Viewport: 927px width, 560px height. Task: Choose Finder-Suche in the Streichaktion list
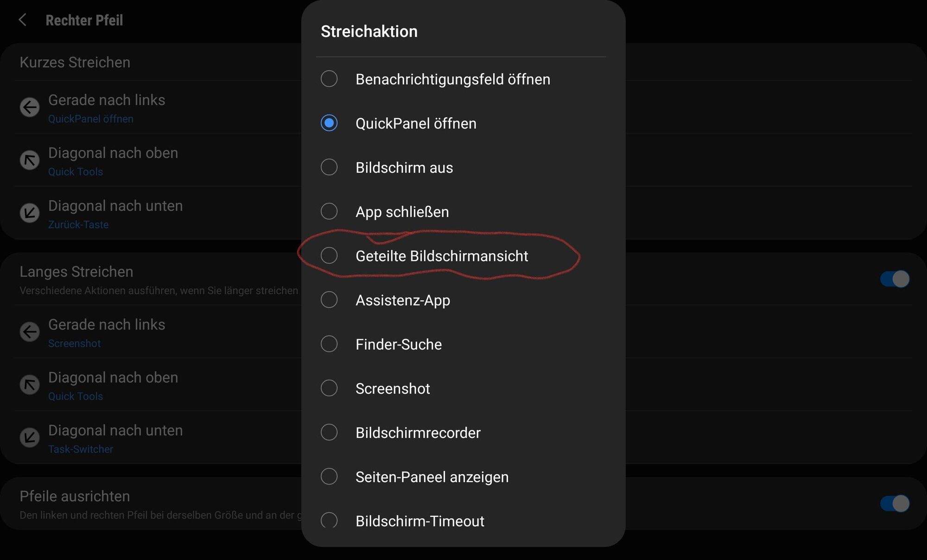(x=329, y=344)
